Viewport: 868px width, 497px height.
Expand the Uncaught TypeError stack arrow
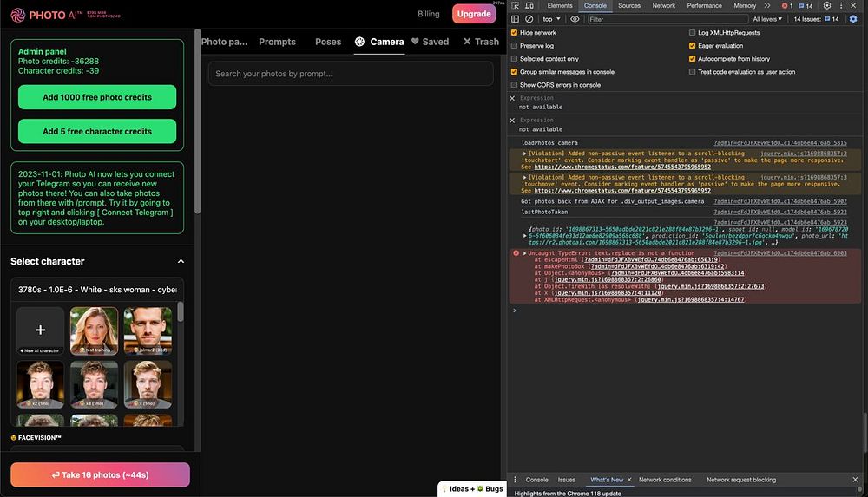point(525,253)
